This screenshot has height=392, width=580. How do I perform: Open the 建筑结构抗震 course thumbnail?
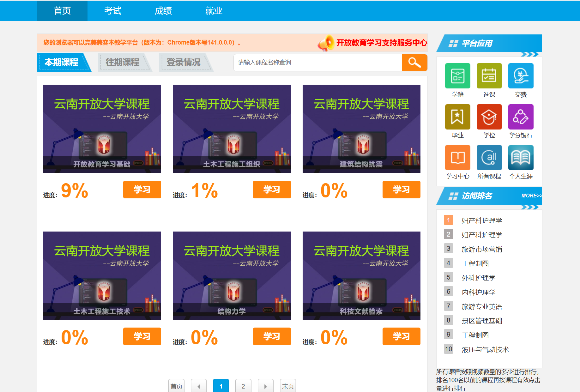click(x=361, y=129)
